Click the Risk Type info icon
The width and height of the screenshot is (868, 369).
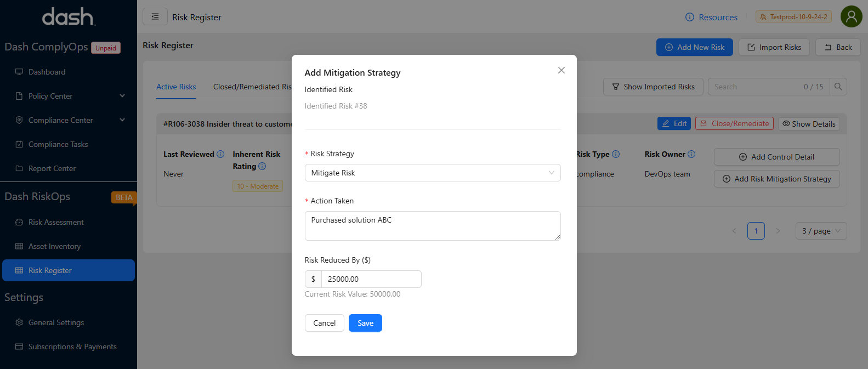tap(616, 154)
